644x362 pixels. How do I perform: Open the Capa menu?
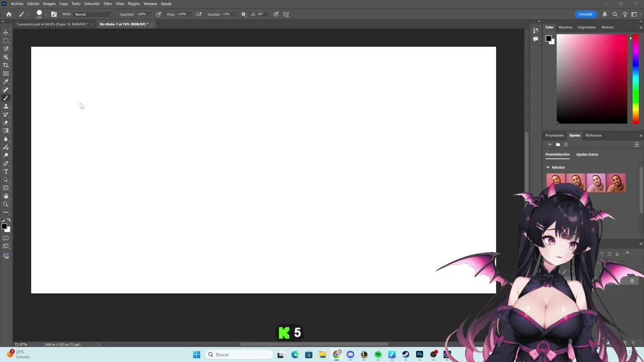(63, 4)
